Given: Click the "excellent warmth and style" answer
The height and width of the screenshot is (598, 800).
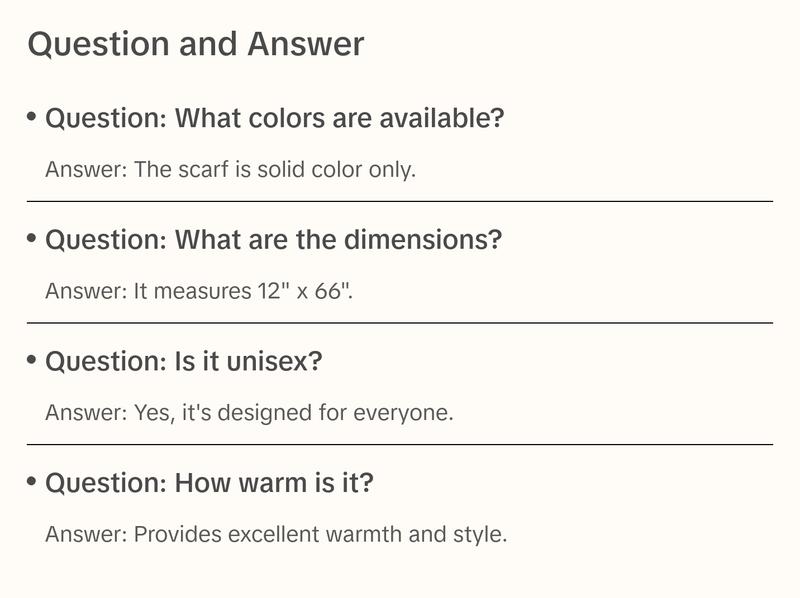Looking at the screenshot, I should (x=276, y=535).
